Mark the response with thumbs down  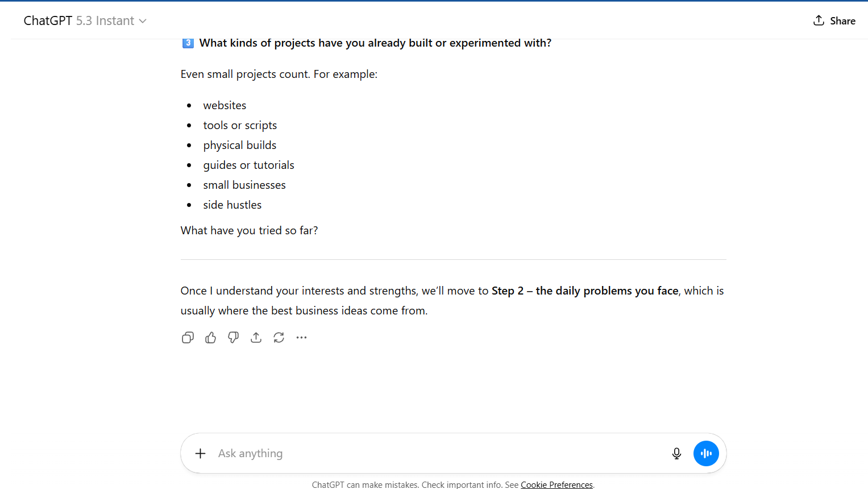pos(234,338)
